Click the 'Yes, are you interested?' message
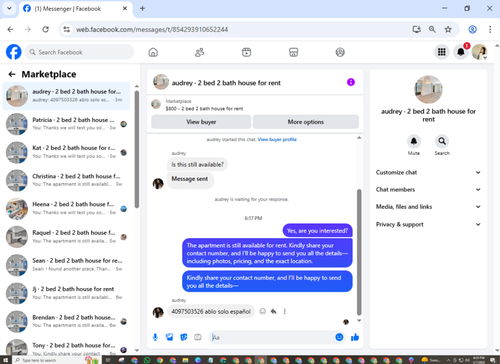This screenshot has height=364, width=500. point(317,231)
